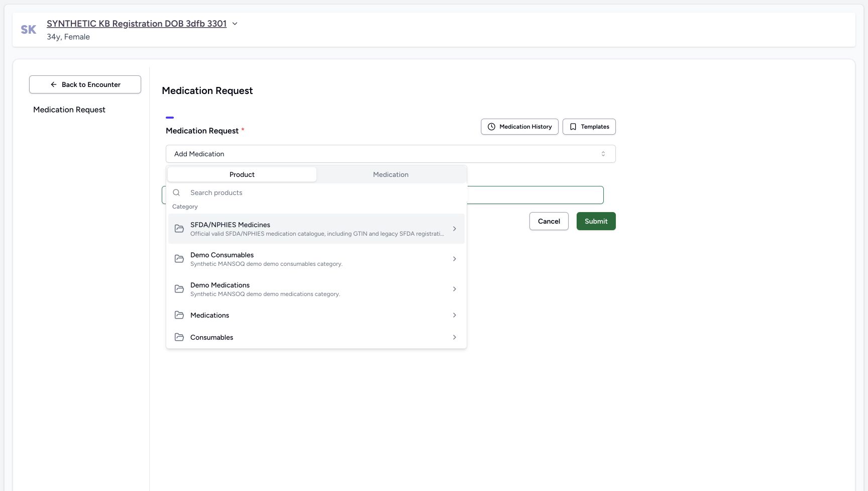Click the SK patient avatar initials

[29, 30]
